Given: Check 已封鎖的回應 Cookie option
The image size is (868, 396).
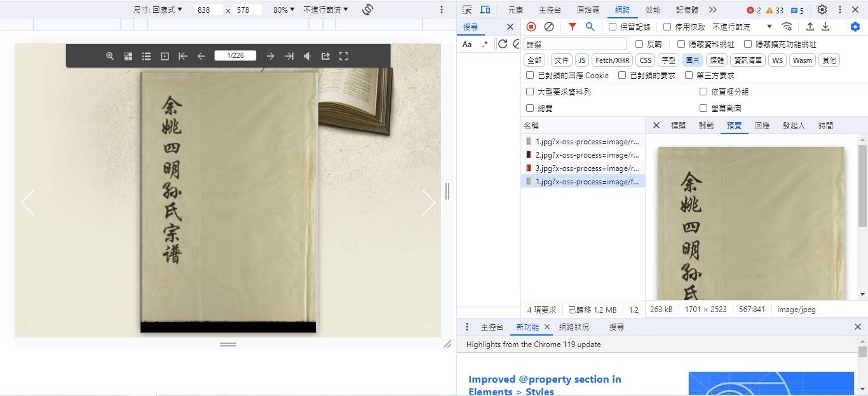Looking at the screenshot, I should click(530, 75).
